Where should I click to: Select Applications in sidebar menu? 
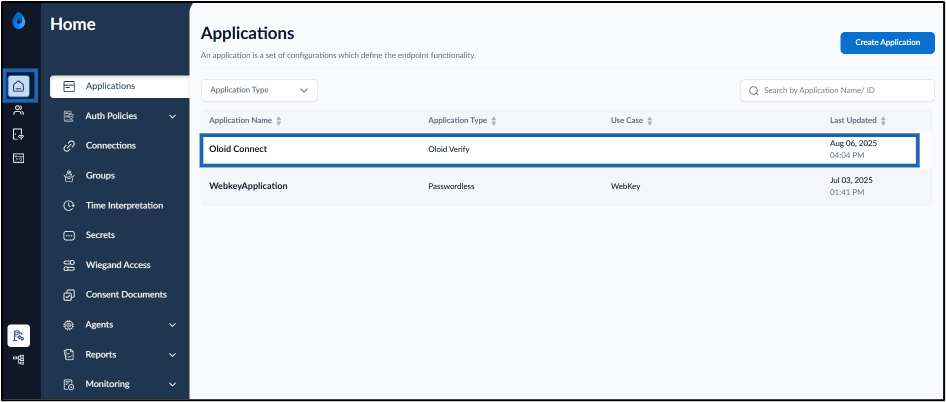pyautogui.click(x=119, y=86)
